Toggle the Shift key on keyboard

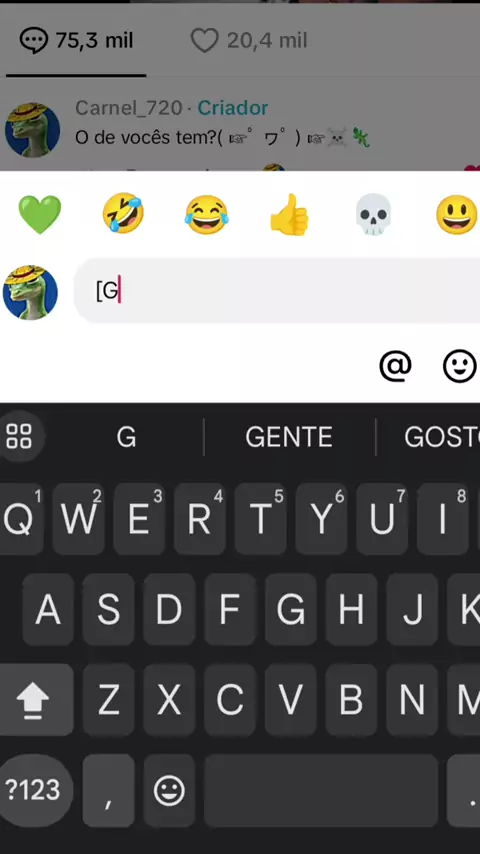(x=33, y=699)
